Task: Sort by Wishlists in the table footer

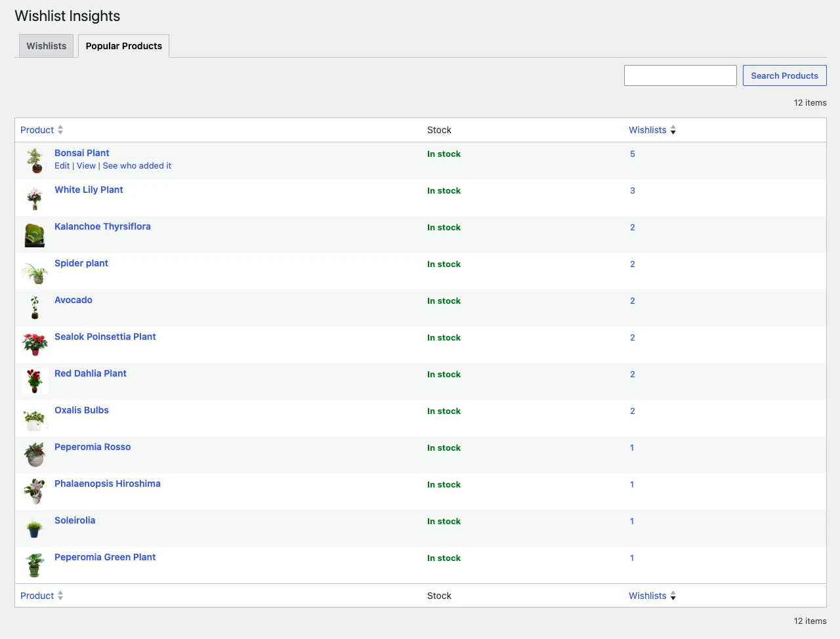Action: [x=652, y=596]
